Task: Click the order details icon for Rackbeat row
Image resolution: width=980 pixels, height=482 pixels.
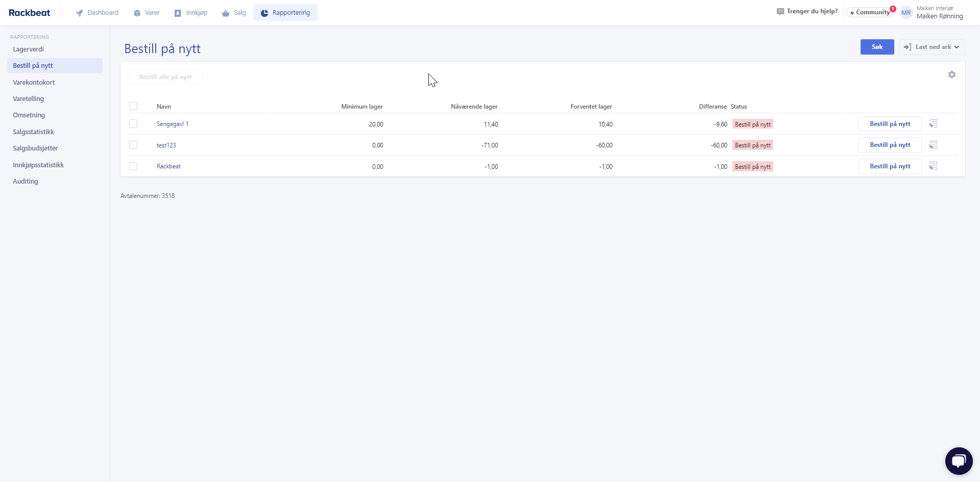Action: pyautogui.click(x=933, y=166)
